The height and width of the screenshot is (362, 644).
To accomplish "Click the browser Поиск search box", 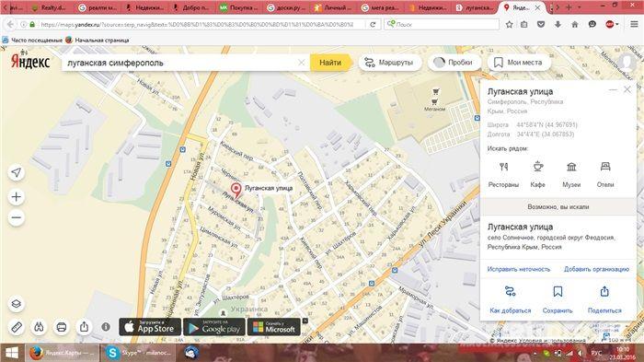I will coord(442,24).
